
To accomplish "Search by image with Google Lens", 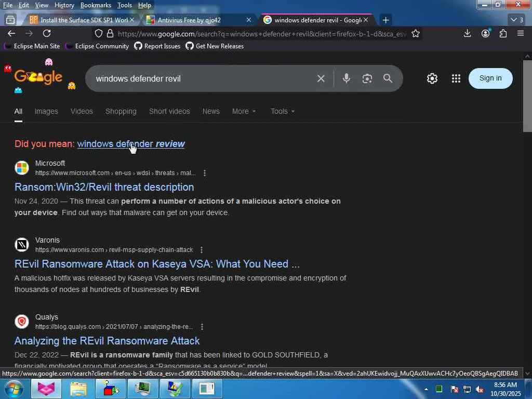I will pyautogui.click(x=367, y=79).
